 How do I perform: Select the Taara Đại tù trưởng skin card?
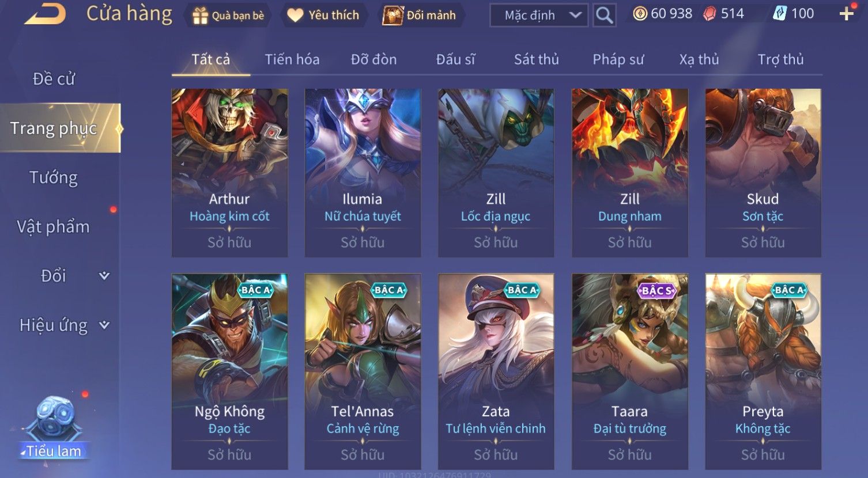coord(629,371)
